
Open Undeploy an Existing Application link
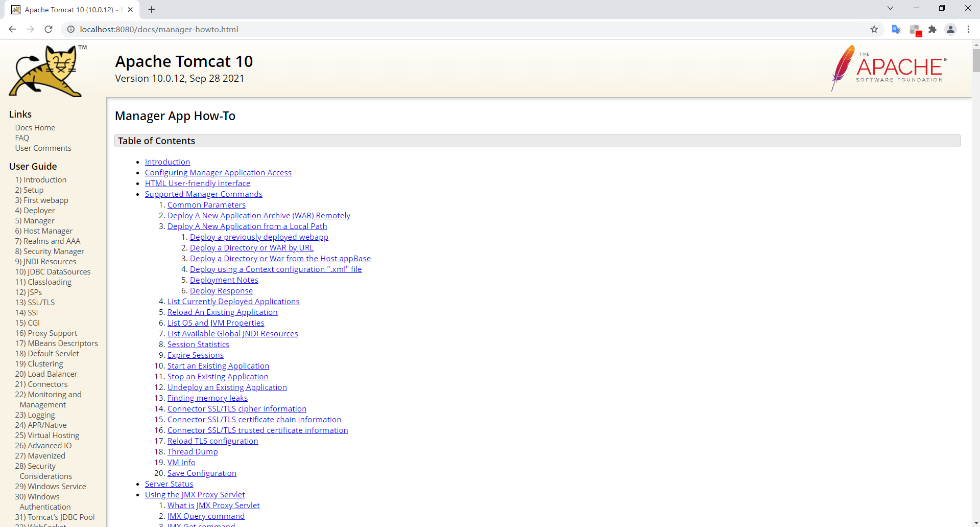click(227, 387)
